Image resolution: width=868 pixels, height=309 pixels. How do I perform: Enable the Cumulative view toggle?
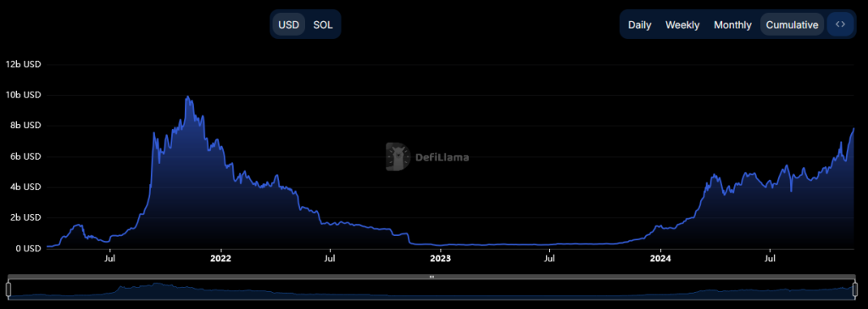click(793, 25)
